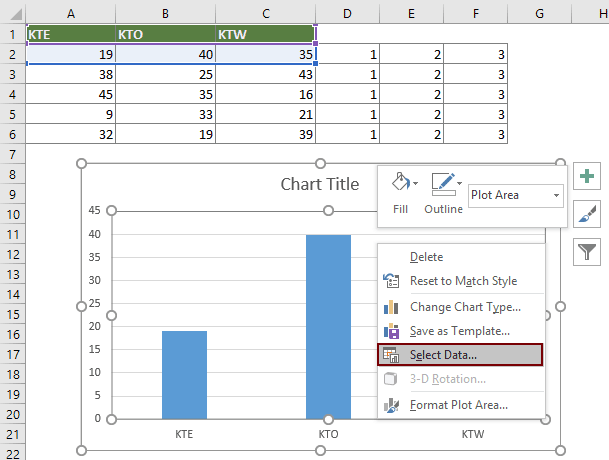Click the top-left chart resize handle
The width and height of the screenshot is (609, 460).
[x=81, y=164]
